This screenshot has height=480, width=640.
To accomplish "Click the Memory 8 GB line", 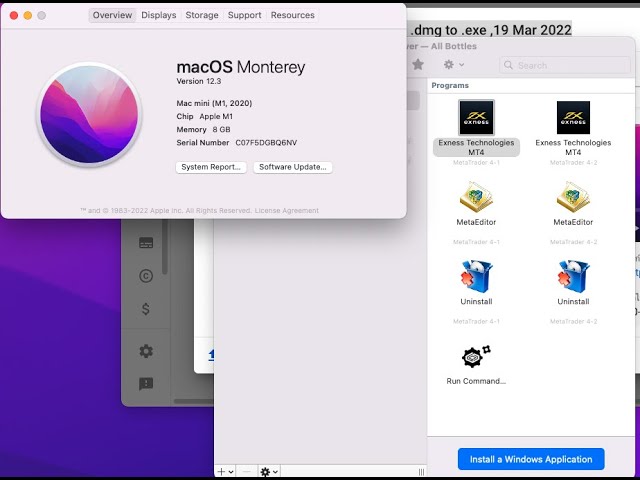I will tap(203, 129).
